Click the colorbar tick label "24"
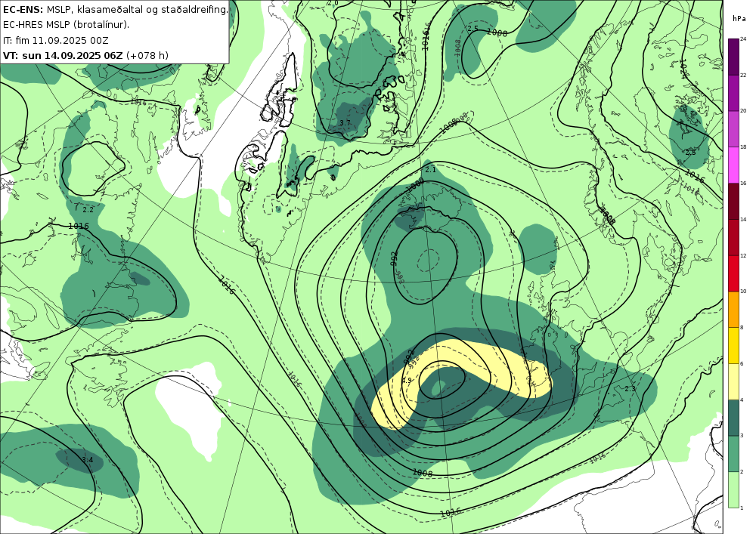The image size is (756, 534). pyautogui.click(x=743, y=39)
